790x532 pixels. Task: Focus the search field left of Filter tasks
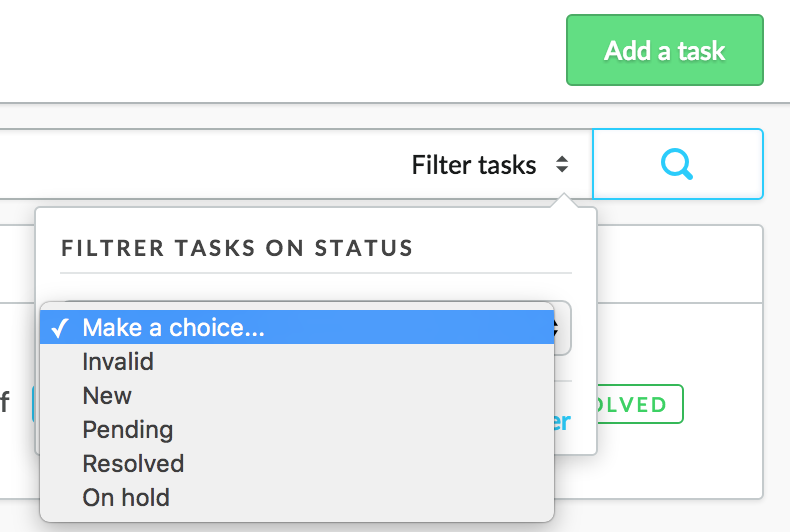pos(202,164)
